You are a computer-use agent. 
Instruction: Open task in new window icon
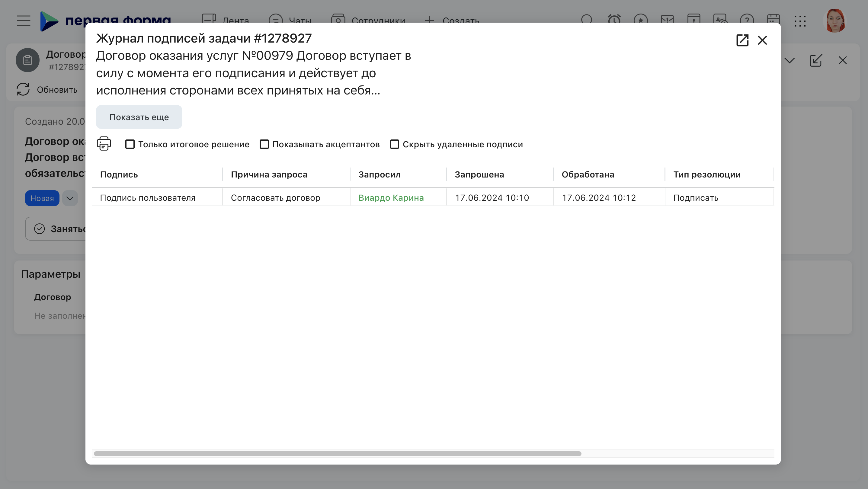point(742,40)
